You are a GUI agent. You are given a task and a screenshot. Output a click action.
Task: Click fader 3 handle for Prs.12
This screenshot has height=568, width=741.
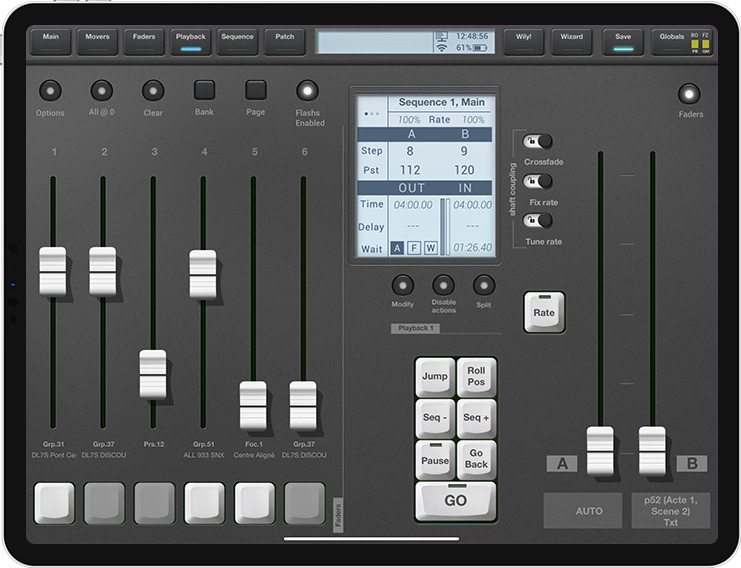(x=153, y=374)
